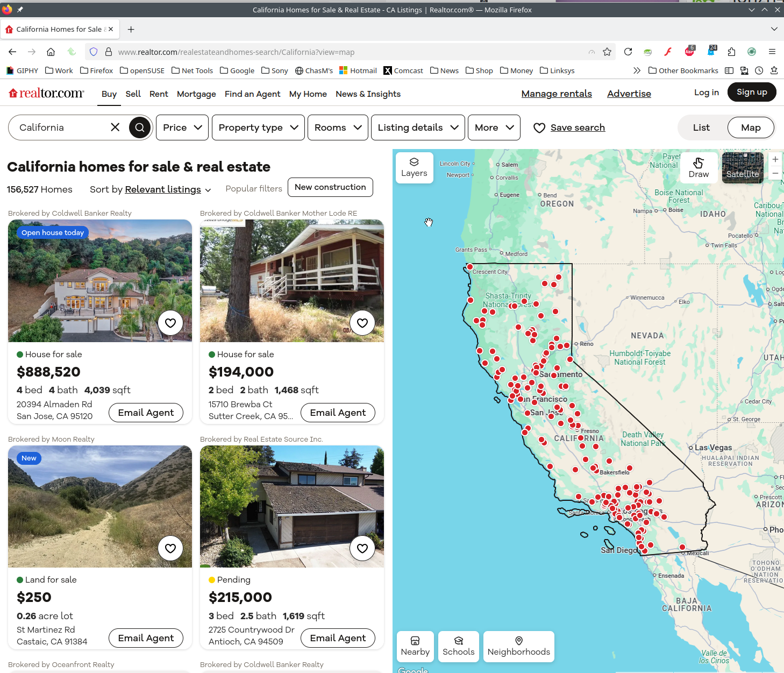Open the Rent navigation tab
The width and height of the screenshot is (784, 673).
click(159, 94)
